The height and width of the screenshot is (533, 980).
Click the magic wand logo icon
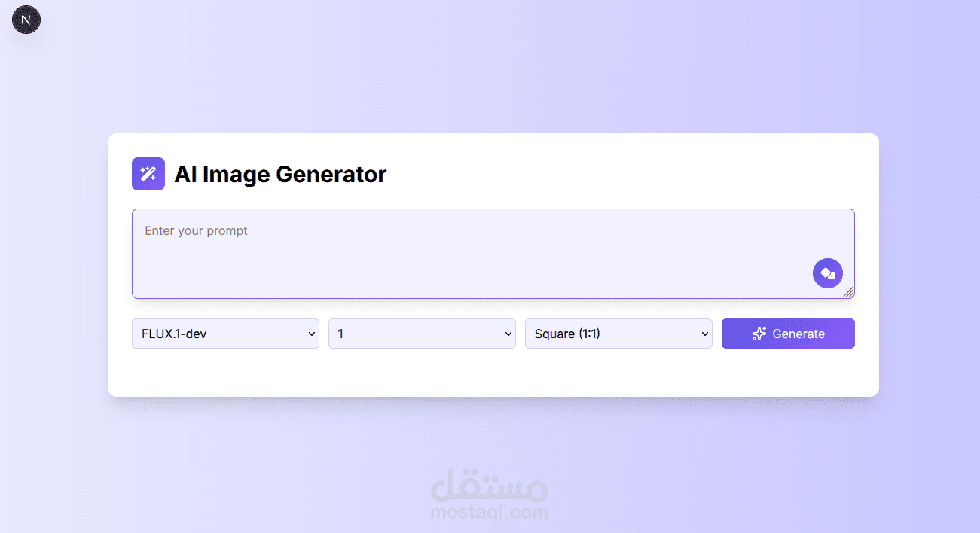point(148,174)
